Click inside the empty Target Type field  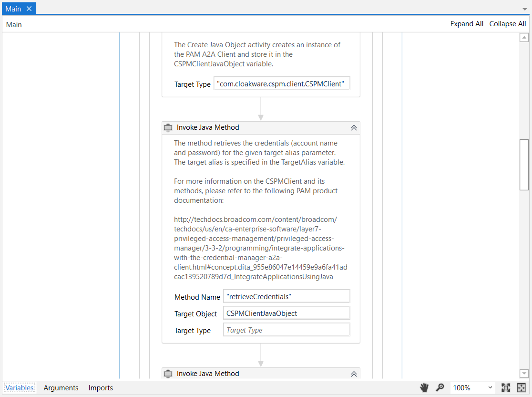(286, 329)
